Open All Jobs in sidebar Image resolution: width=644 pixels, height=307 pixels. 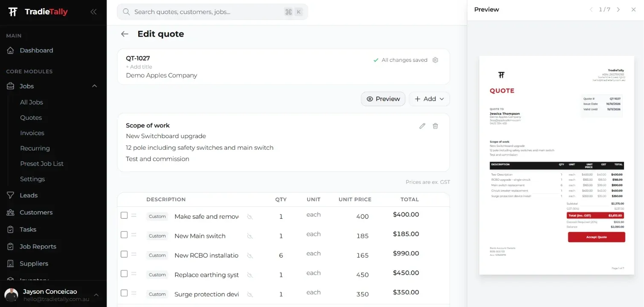(32, 102)
